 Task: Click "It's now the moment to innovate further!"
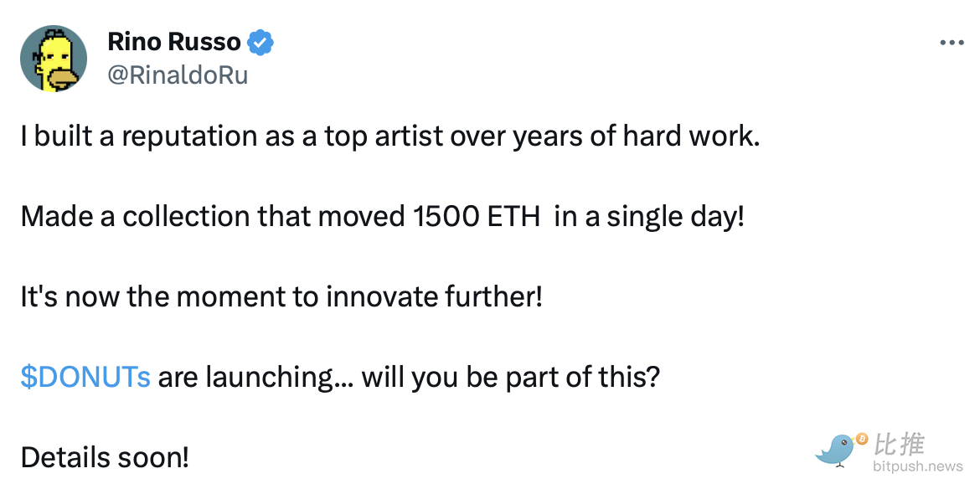(x=281, y=296)
